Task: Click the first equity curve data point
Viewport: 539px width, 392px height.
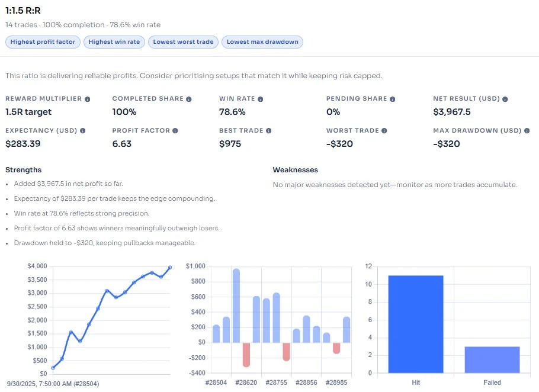Action: [53, 368]
